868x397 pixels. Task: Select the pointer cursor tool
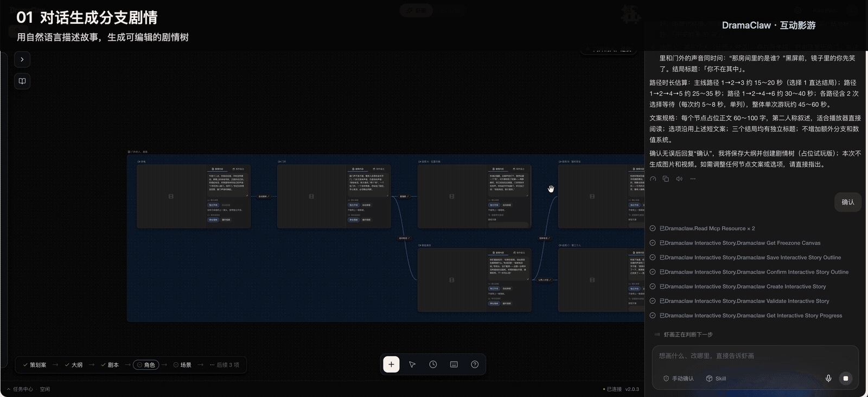tap(412, 364)
